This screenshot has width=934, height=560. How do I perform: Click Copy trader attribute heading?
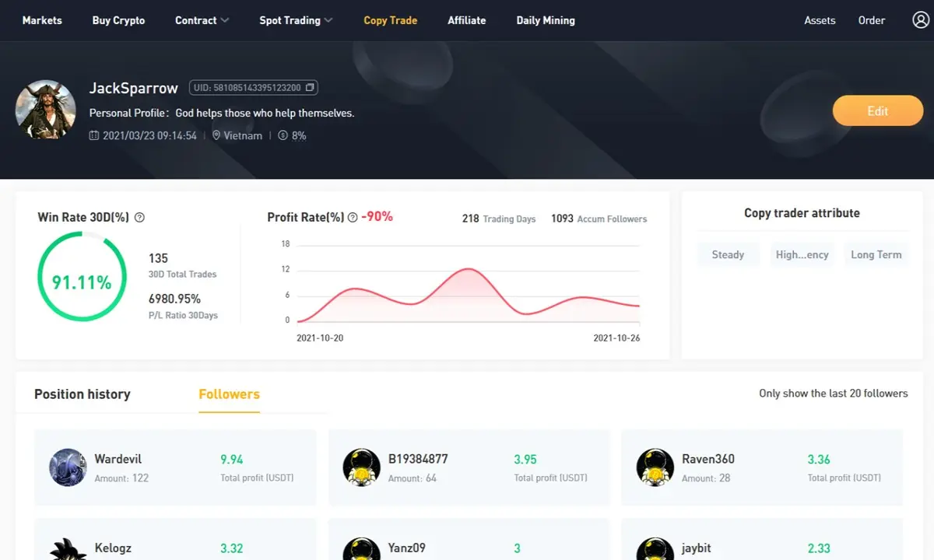(802, 213)
